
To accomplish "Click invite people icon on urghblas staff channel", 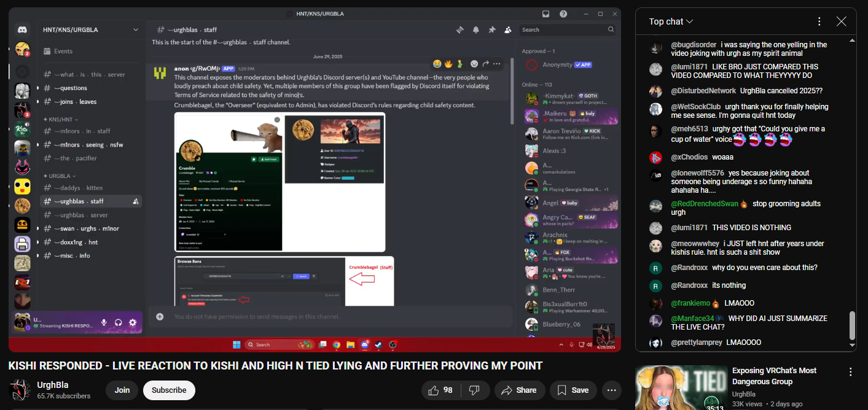I will coord(135,201).
